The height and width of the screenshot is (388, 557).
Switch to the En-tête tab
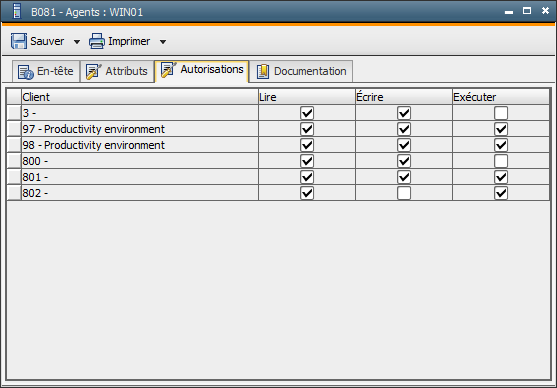pyautogui.click(x=46, y=71)
